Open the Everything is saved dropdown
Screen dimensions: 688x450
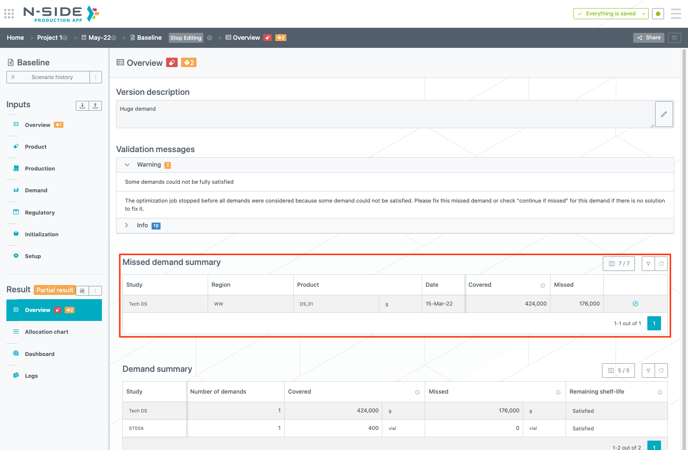(x=611, y=14)
